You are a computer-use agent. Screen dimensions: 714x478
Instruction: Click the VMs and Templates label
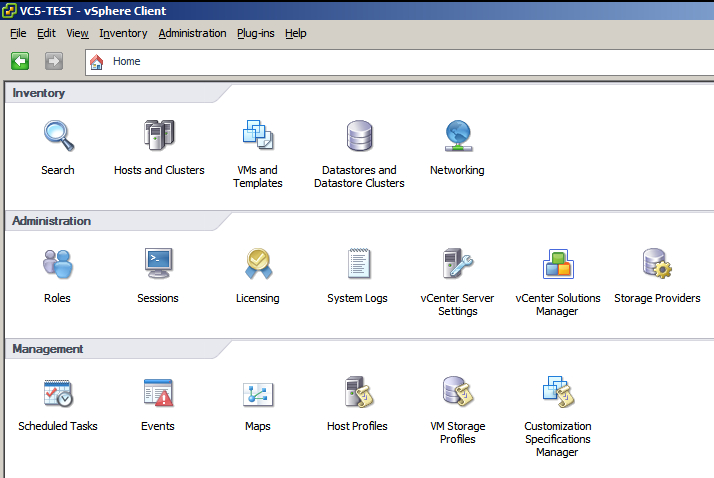pos(258,177)
